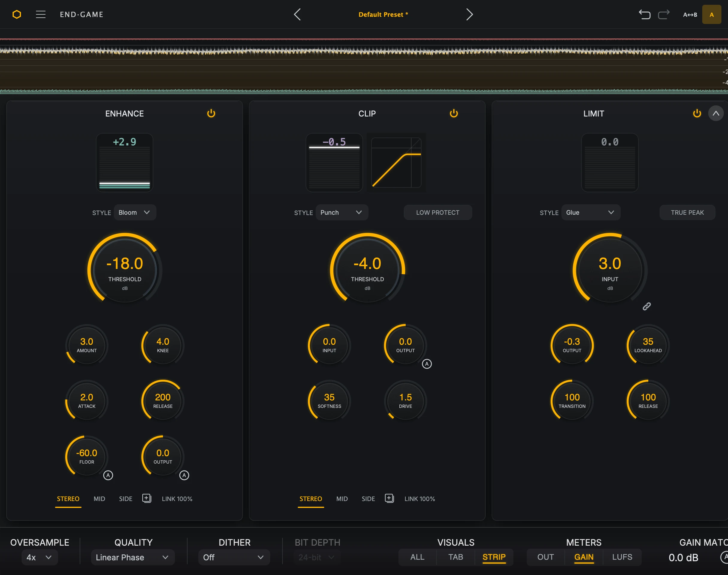
Task: Open the Linear Phase quality dropdown
Action: (133, 558)
